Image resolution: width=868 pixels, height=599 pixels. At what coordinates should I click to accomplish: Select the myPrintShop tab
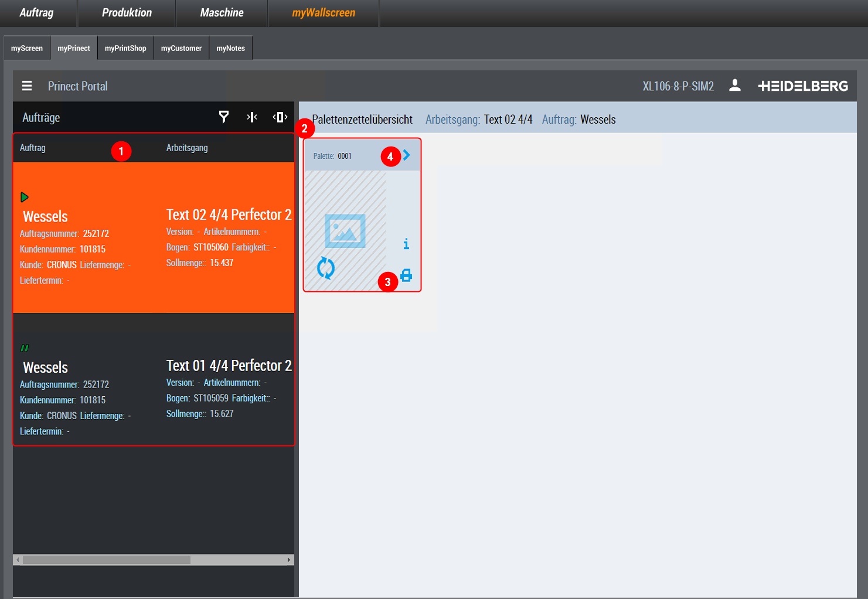click(x=125, y=49)
